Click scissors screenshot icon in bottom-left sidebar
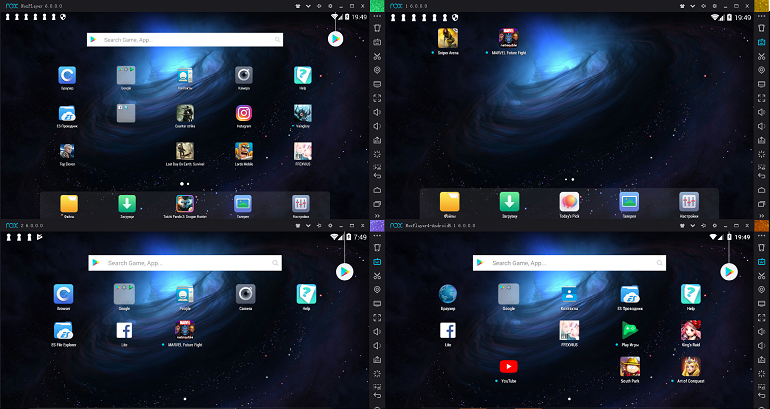This screenshot has height=409, width=770. pyautogui.click(x=377, y=276)
